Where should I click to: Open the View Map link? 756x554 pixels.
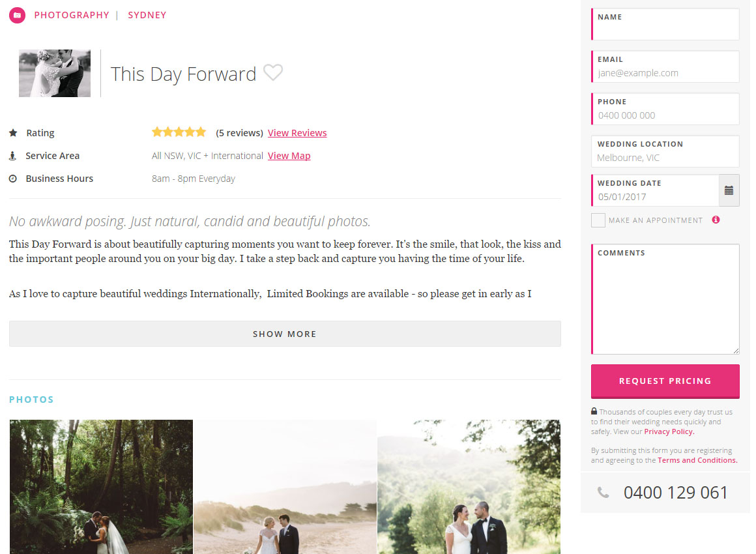pos(289,156)
